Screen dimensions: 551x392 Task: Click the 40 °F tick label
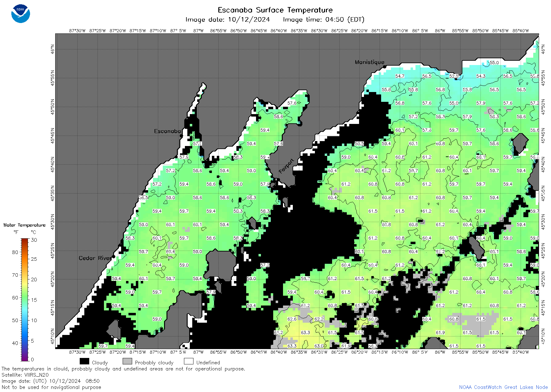(15, 343)
